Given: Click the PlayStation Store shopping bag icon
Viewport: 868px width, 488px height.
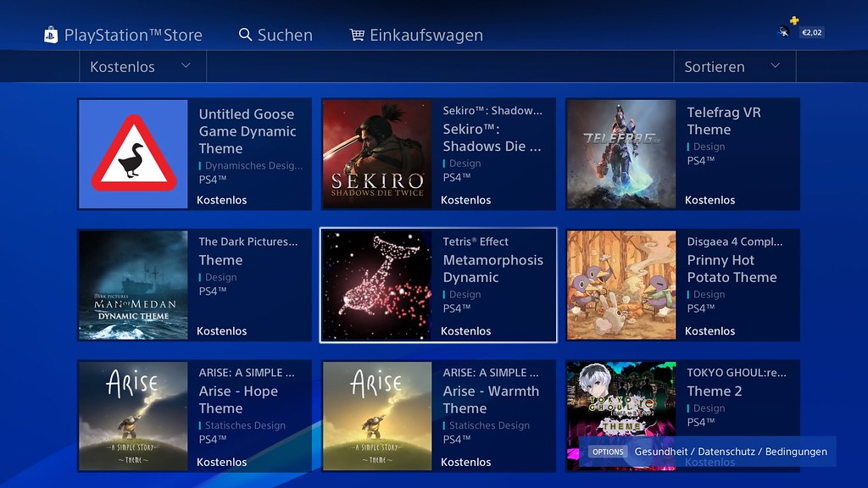Looking at the screenshot, I should pyautogui.click(x=51, y=35).
